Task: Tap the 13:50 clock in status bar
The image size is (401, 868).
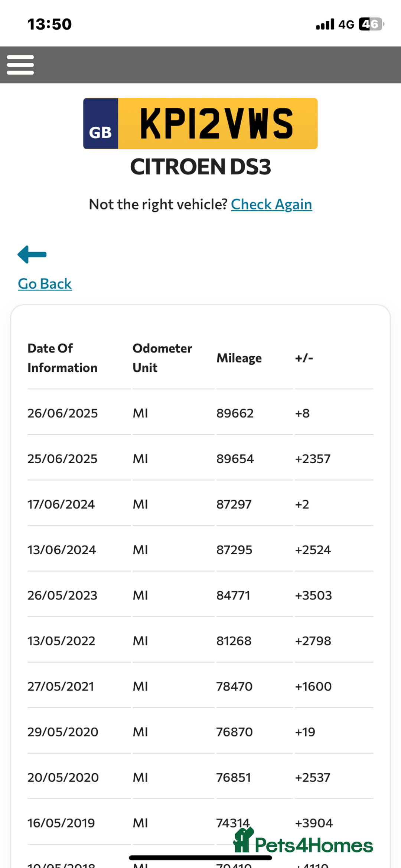Action: point(49,25)
